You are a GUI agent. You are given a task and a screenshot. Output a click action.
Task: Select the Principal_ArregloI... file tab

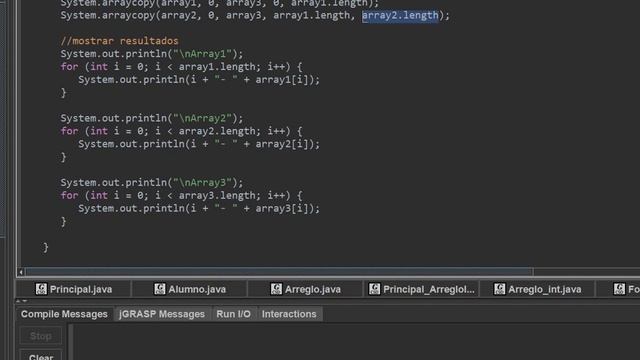[422, 289]
